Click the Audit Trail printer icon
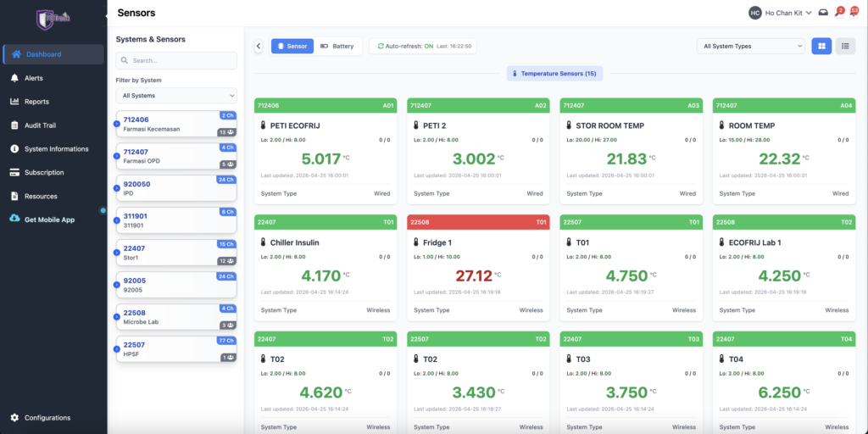The height and width of the screenshot is (434, 868). click(14, 125)
